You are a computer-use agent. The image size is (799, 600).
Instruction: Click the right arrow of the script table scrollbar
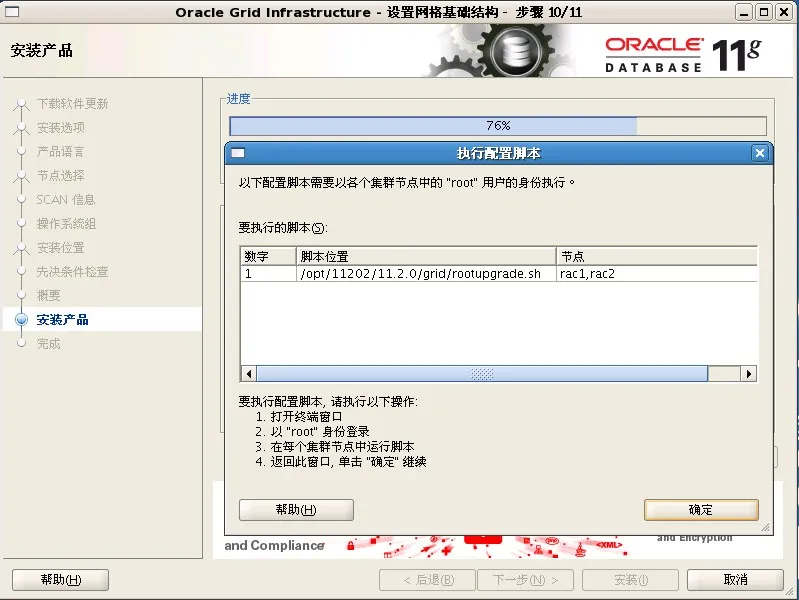pos(749,374)
